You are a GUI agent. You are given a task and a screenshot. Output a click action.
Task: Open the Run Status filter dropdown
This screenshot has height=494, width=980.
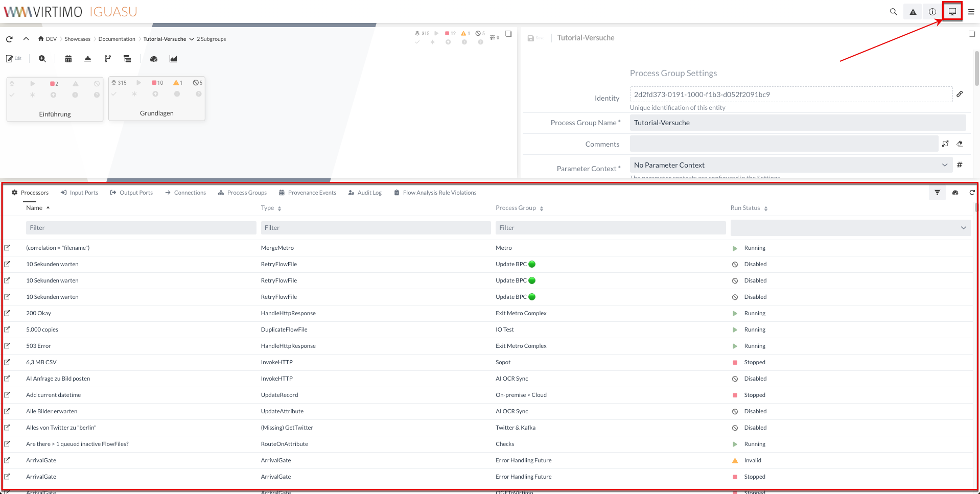point(850,228)
